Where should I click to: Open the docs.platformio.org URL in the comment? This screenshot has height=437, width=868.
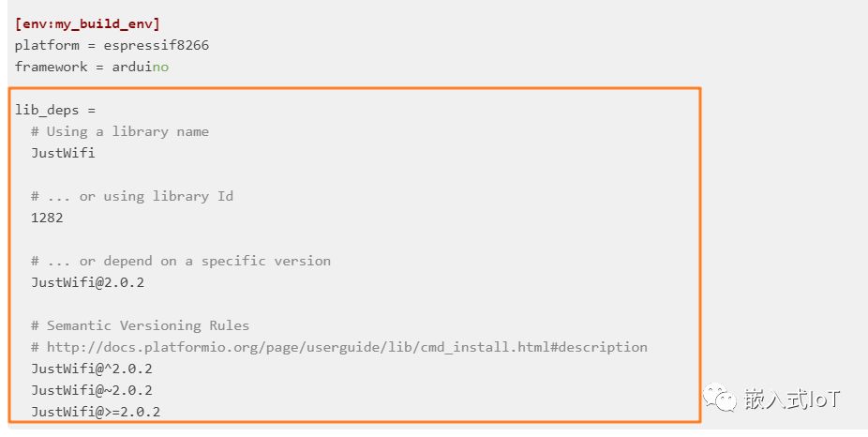click(347, 347)
